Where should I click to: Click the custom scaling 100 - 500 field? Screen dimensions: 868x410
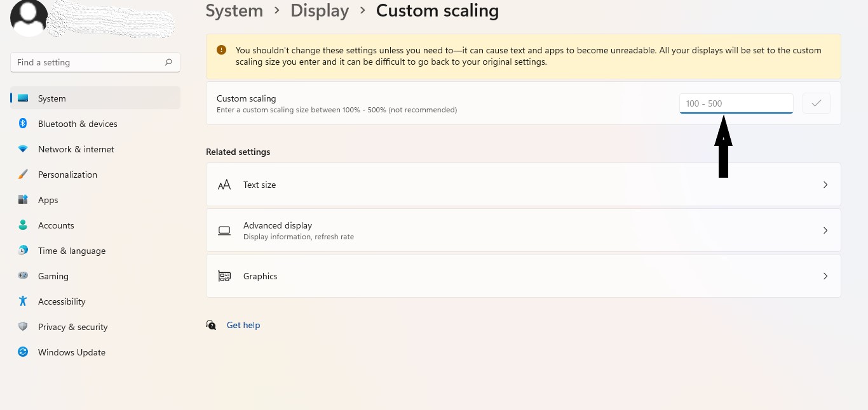pos(736,103)
